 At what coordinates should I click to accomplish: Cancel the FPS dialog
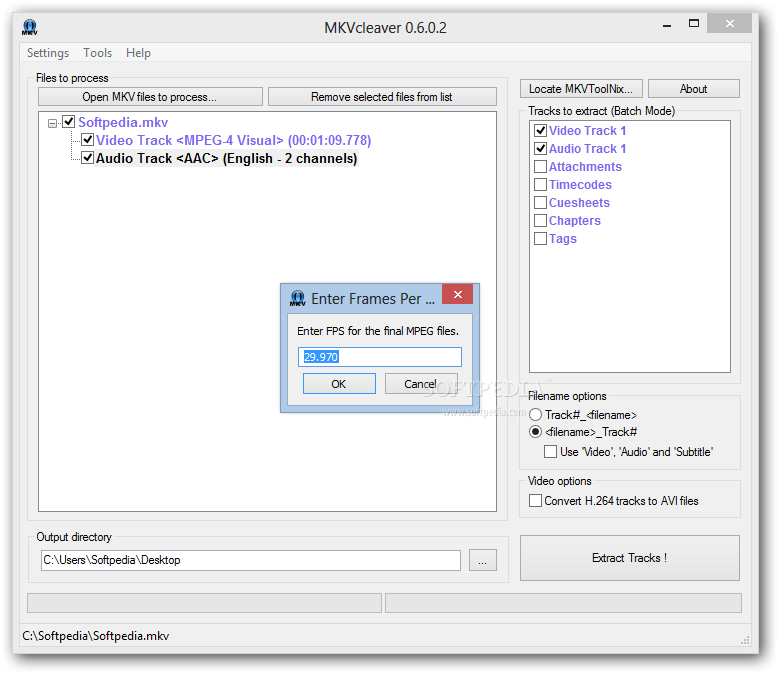click(421, 384)
